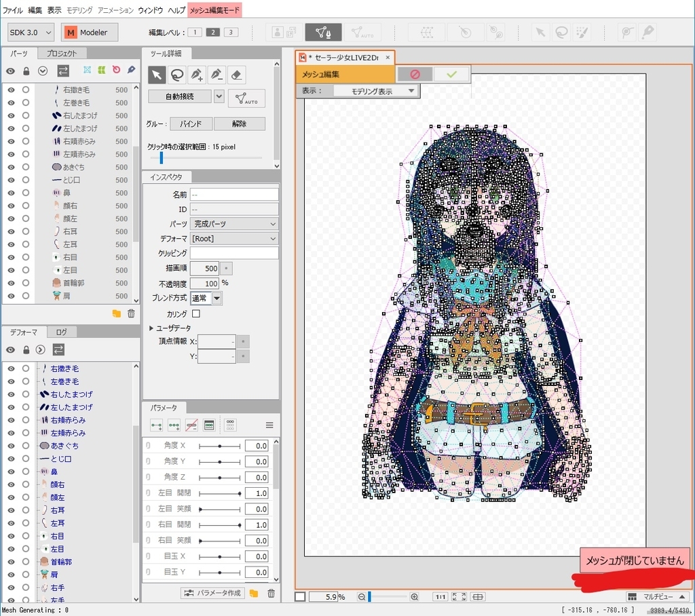
Task: Toggle visibility of あきぐち part
Action: 11,167
